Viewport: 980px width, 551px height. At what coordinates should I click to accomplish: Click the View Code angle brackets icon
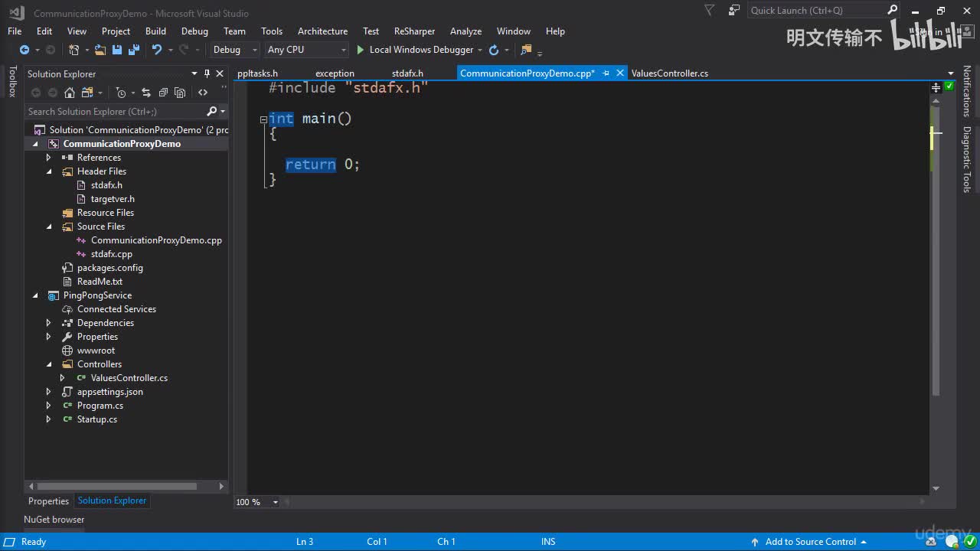click(203, 93)
